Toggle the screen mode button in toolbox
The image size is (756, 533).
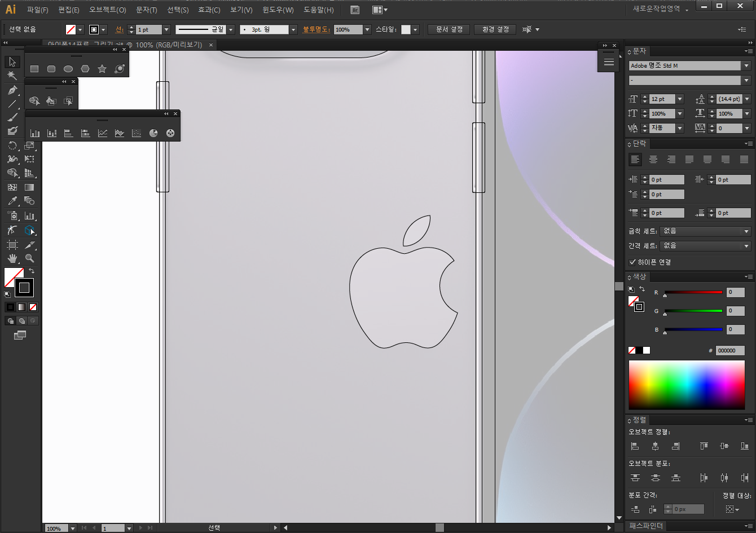(x=20, y=335)
